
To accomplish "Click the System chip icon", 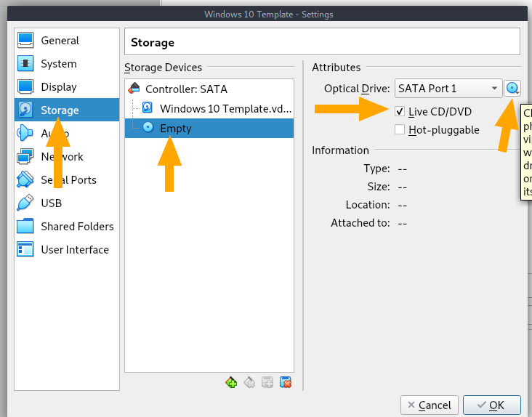I will (25, 64).
